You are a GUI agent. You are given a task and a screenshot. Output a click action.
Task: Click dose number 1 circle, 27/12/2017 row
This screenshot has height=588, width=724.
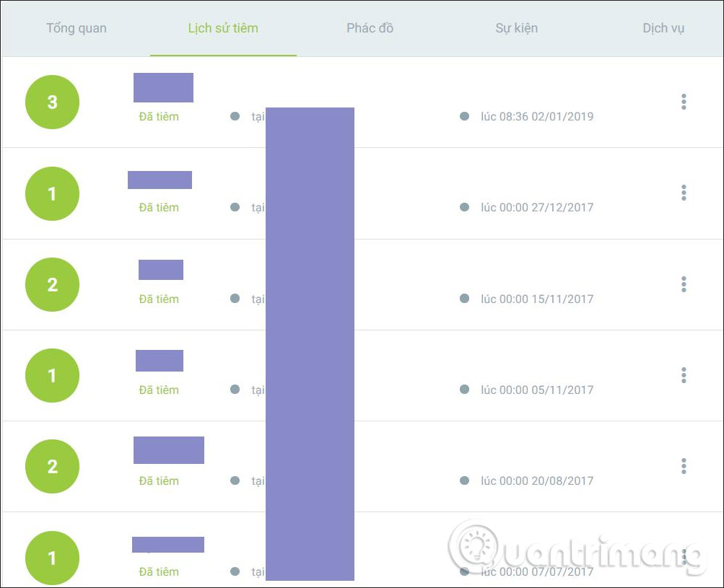tap(52, 193)
